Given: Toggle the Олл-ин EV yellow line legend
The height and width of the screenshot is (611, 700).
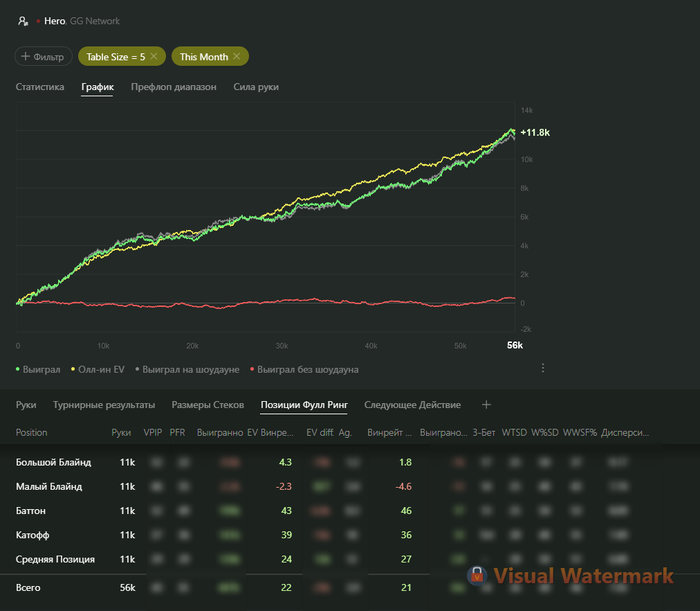Looking at the screenshot, I should [97, 370].
